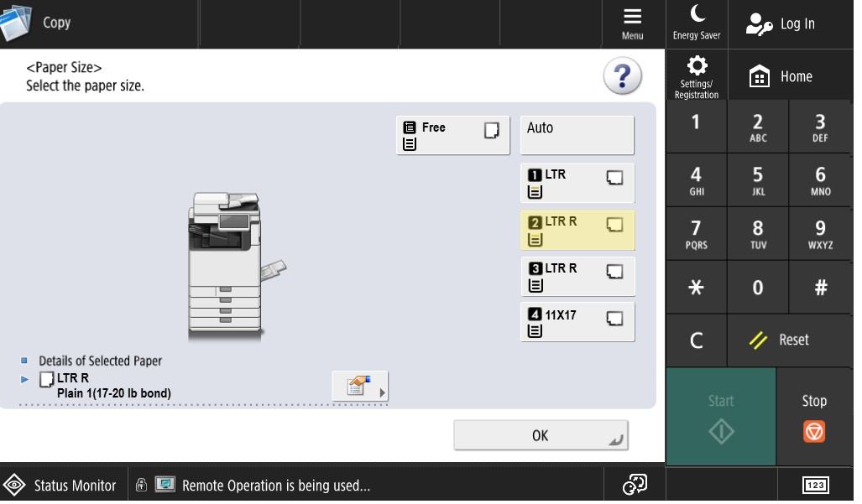Image resolution: width=862 pixels, height=504 pixels.
Task: Click orientation icon on 11X17 button
Action: click(x=614, y=319)
